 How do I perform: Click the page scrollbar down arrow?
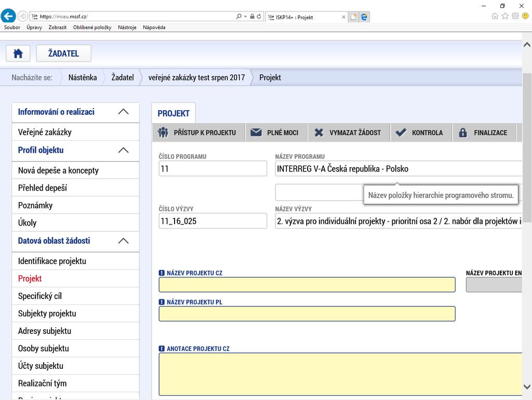click(x=527, y=386)
